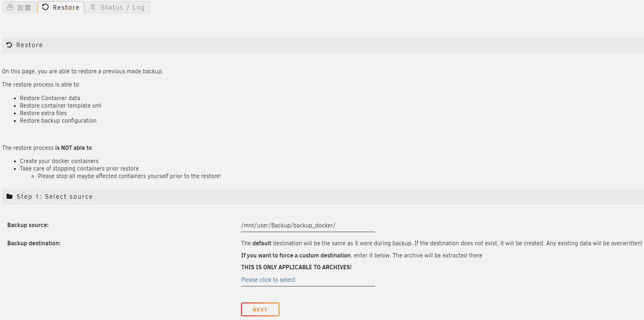Click the 'Restore backup configuration' list item

[x=58, y=120]
